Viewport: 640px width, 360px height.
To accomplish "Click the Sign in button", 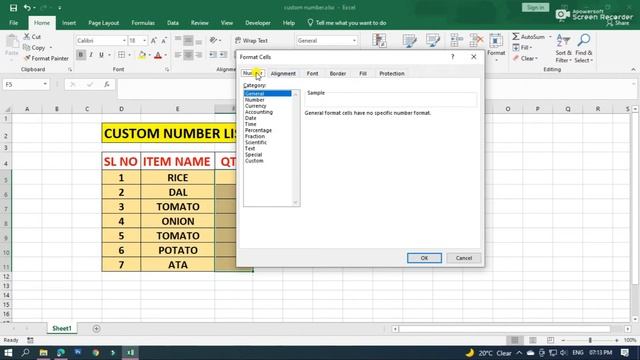I will click(535, 7).
